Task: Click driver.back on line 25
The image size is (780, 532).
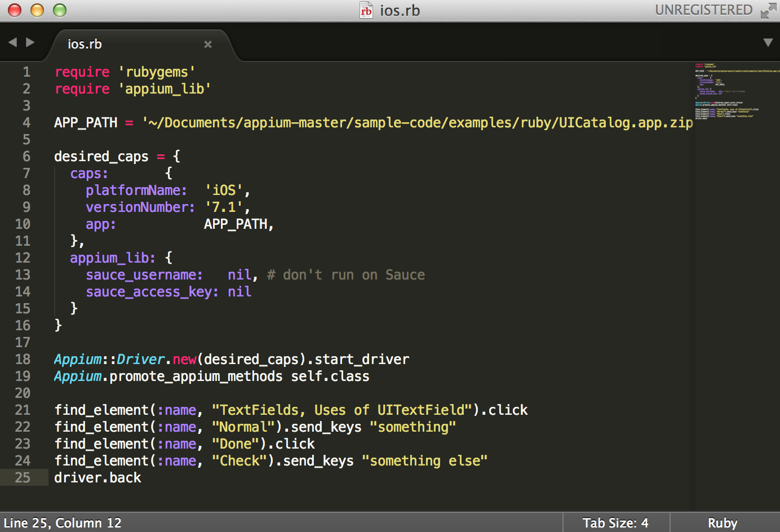Action: tap(97, 478)
